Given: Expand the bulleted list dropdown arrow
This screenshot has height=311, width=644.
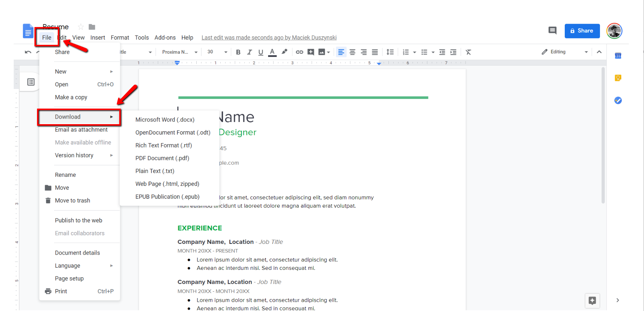Looking at the screenshot, I should pyautogui.click(x=433, y=52).
